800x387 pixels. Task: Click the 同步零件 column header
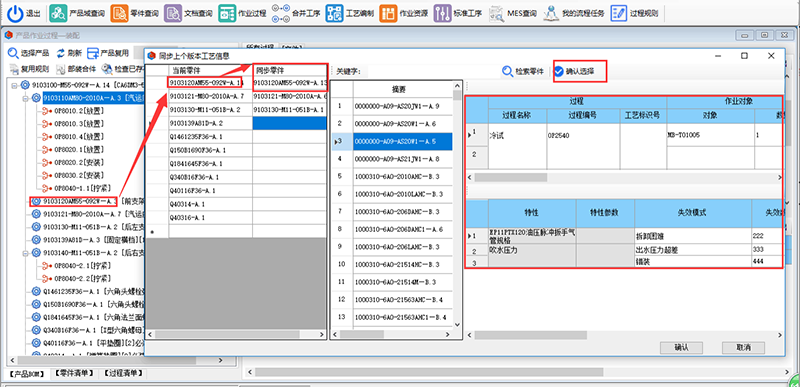(x=289, y=70)
